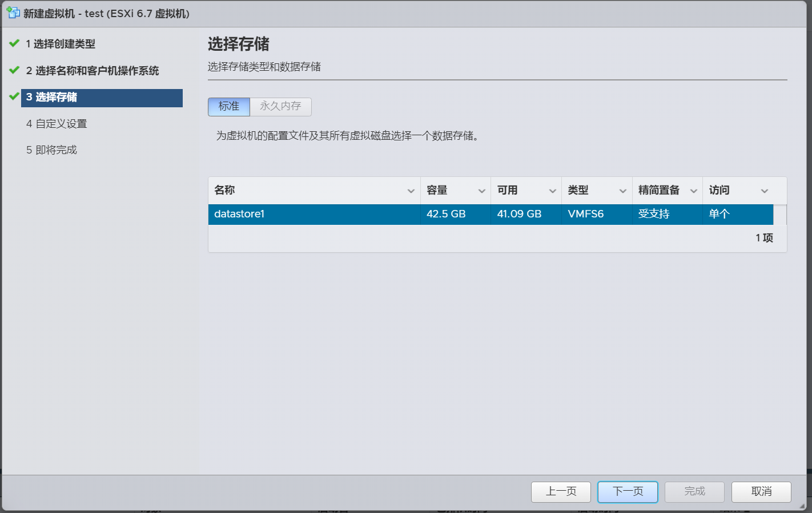
Task: Open the 访问 column dropdown arrow
Action: 764,191
